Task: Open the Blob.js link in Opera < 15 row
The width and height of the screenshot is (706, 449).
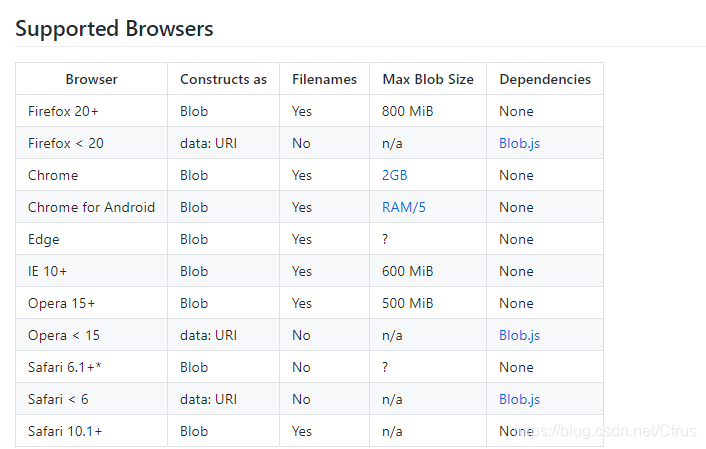Action: pos(519,335)
